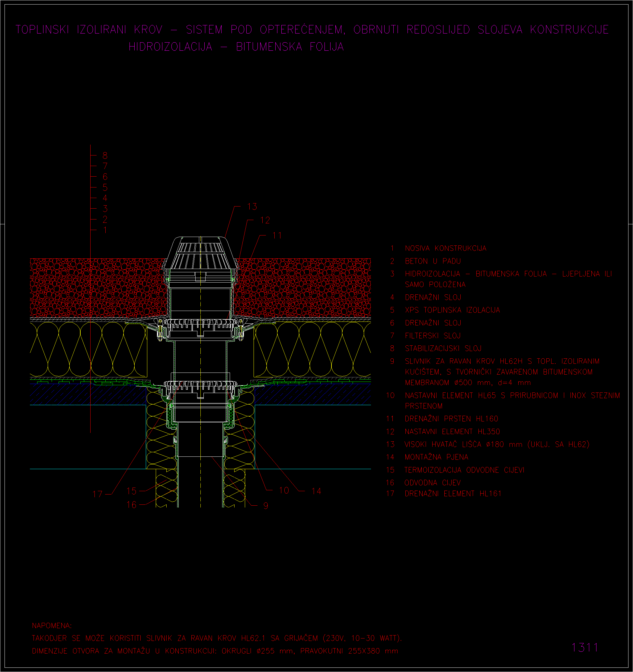Click legend text 'MONTAŽNA PJENA'
This screenshot has height=672, width=633.
436,457
